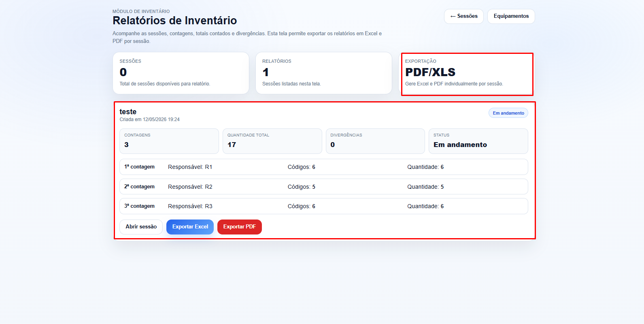Image resolution: width=644 pixels, height=324 pixels.
Task: Go back via the Sessões button
Action: (464, 16)
